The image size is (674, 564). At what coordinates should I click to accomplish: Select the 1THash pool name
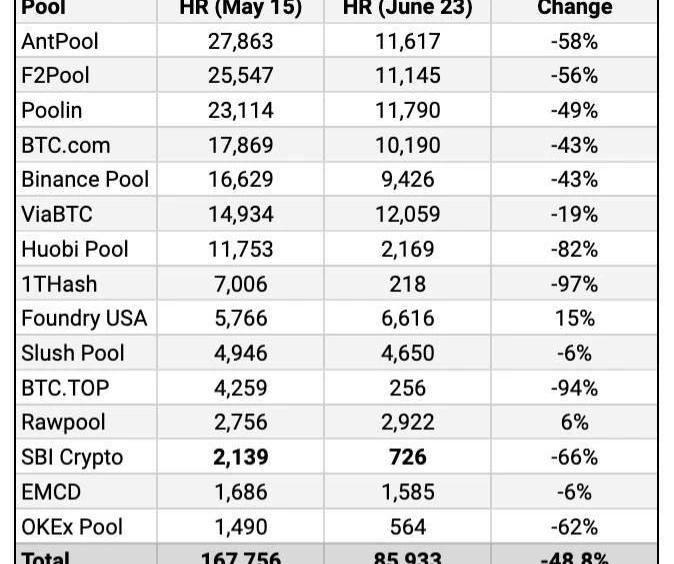[59, 284]
